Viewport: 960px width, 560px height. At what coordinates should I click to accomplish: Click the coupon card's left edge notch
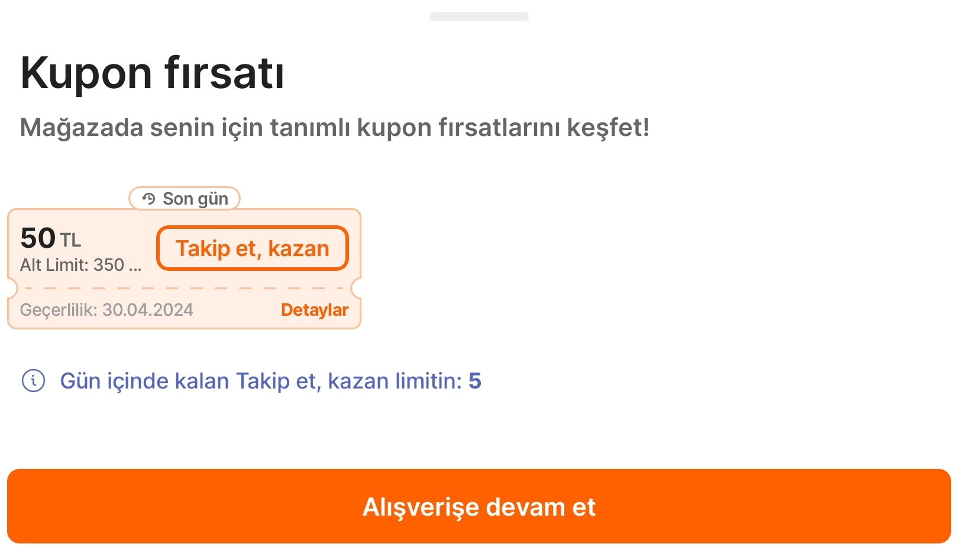click(x=12, y=289)
